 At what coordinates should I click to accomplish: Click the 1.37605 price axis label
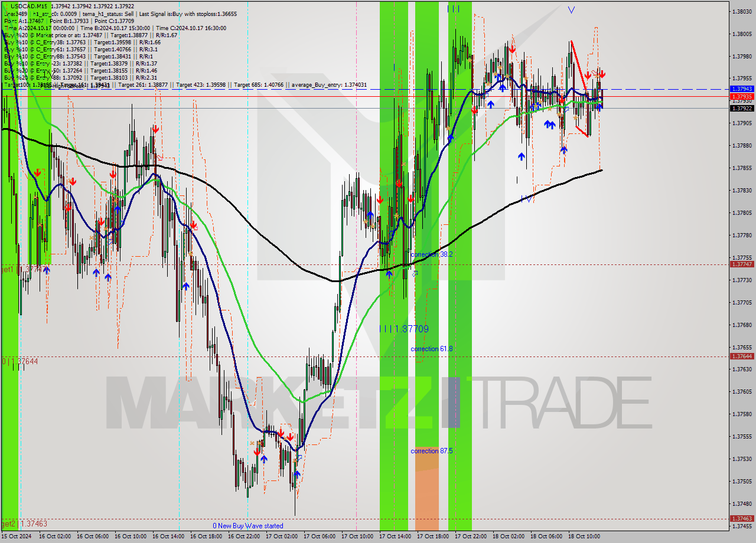pyautogui.click(x=742, y=392)
